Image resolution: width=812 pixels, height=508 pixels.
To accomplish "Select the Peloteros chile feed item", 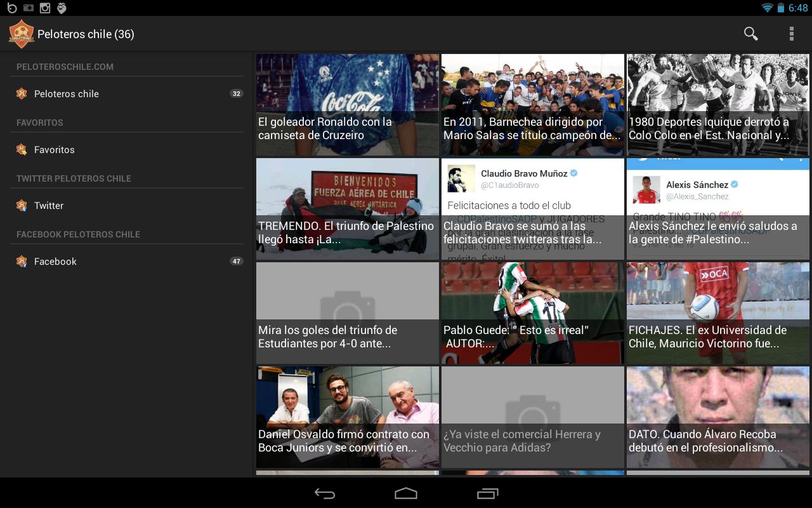I will pos(127,93).
